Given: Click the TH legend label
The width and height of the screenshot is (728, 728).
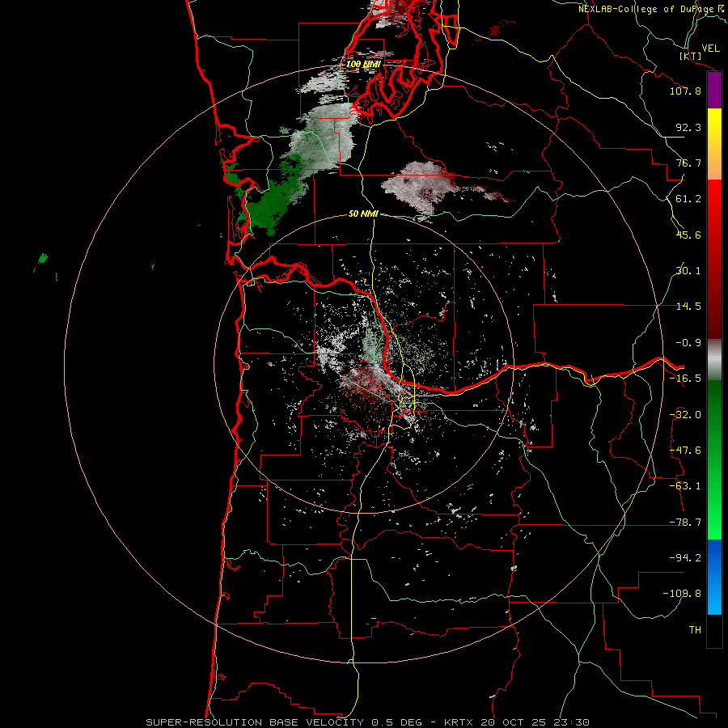Looking at the screenshot, I should click(695, 630).
